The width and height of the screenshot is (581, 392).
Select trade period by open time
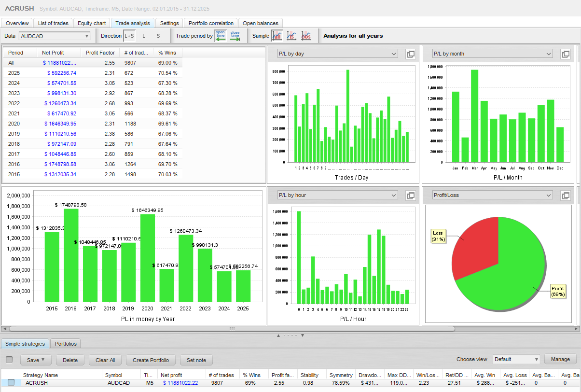220,36
